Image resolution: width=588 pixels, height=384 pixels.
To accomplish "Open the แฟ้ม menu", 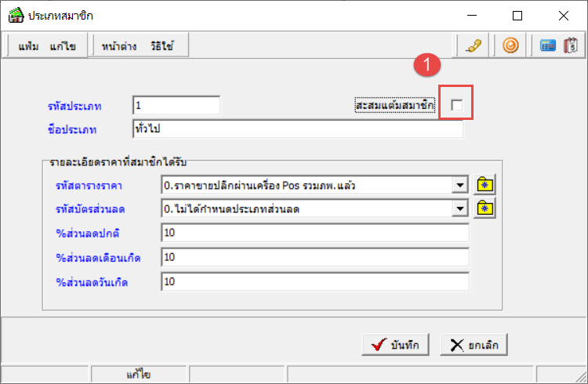I will click(30, 47).
